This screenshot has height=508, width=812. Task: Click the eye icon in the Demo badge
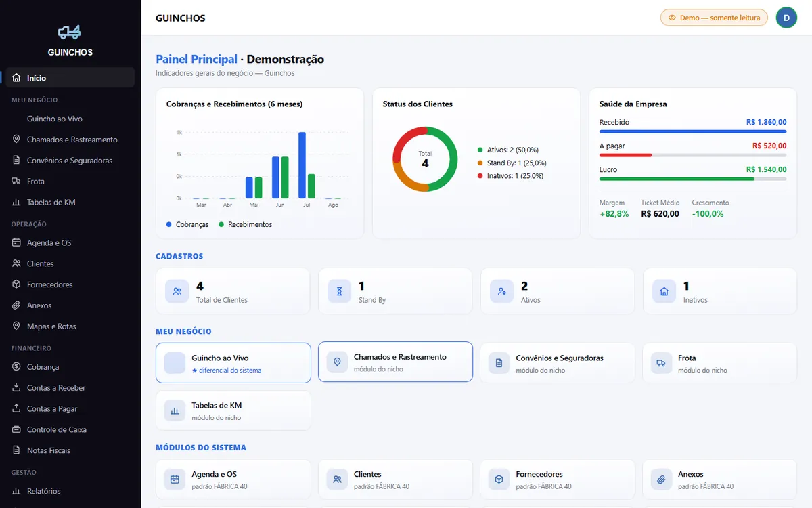672,18
